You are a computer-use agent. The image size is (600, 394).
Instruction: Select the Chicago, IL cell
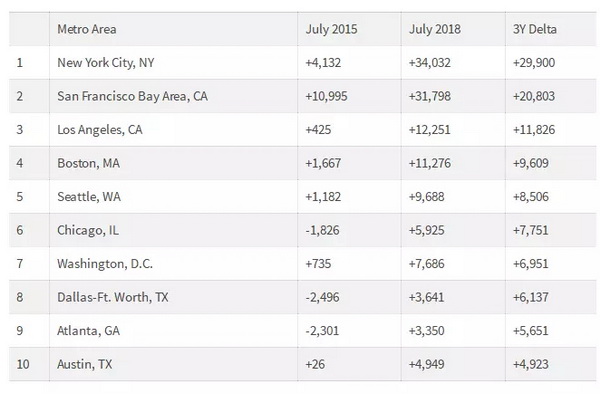tap(173, 230)
